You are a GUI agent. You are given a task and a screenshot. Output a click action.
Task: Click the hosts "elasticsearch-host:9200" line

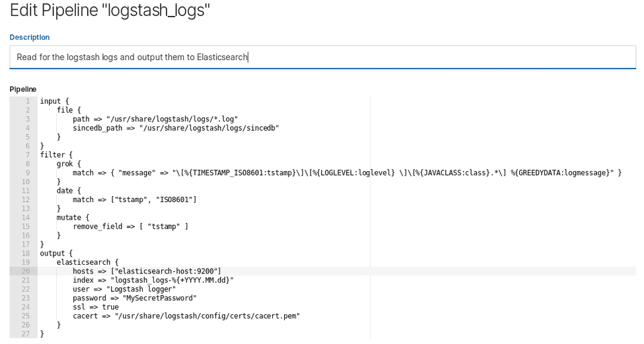[x=147, y=271]
